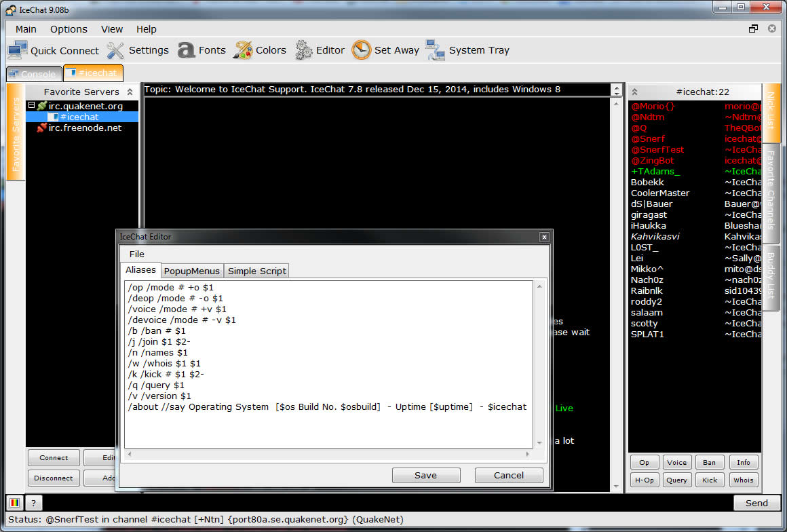Select nick +TAdams_ in nick list

[x=655, y=172]
